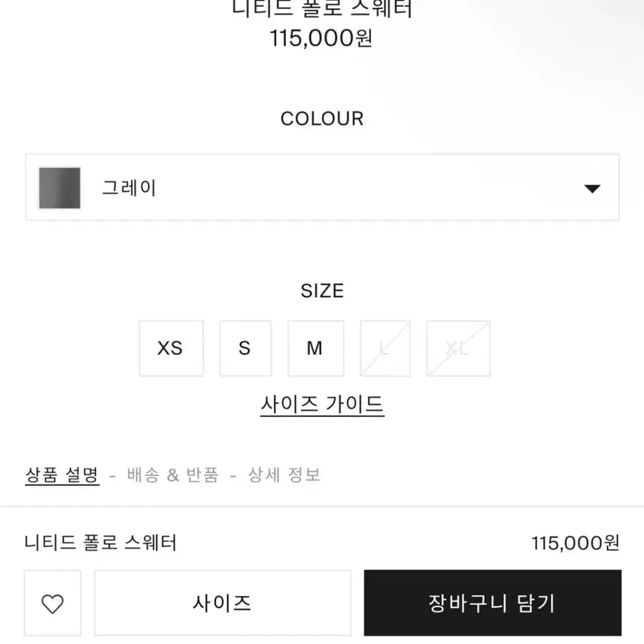Choose size S
Screen dimensions: 644x644
[245, 348]
